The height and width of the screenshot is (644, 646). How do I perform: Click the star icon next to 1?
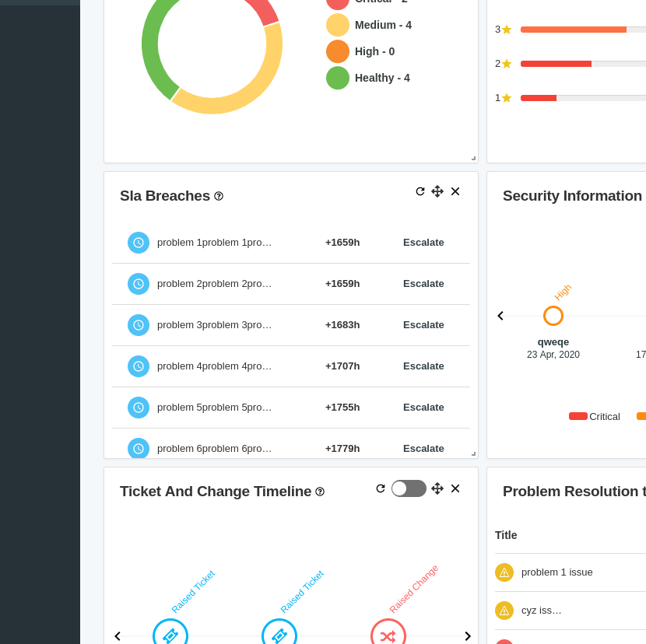pyautogui.click(x=507, y=98)
